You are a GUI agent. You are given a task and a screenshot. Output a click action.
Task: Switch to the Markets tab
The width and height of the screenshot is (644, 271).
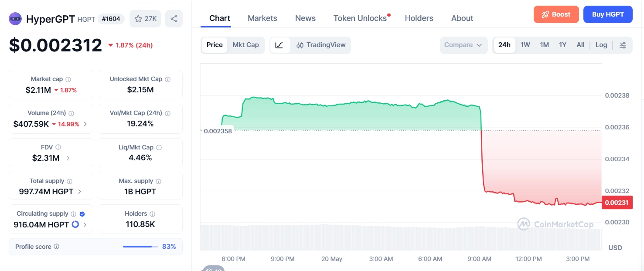[x=262, y=18]
